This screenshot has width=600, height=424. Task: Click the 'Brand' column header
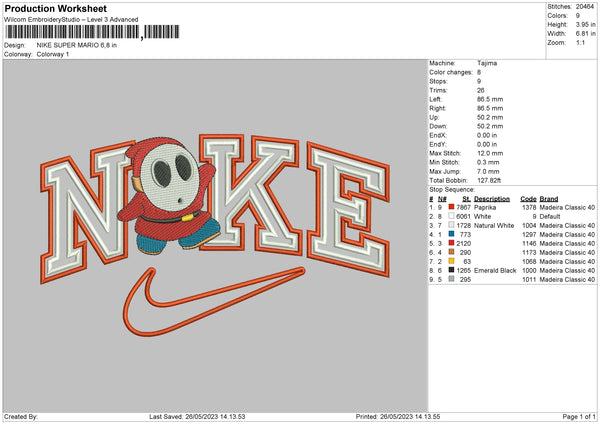pos(549,199)
